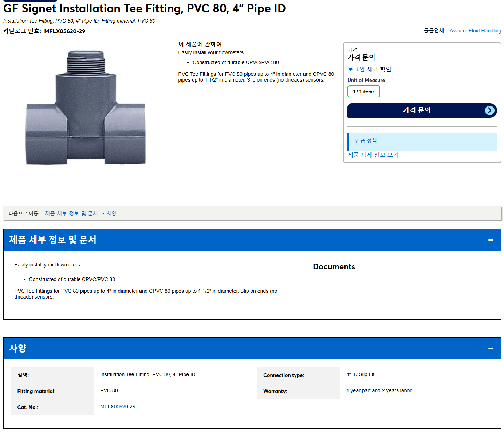Click the PVC tee fitting product image
This screenshot has width=504, height=436.
pyautogui.click(x=86, y=108)
